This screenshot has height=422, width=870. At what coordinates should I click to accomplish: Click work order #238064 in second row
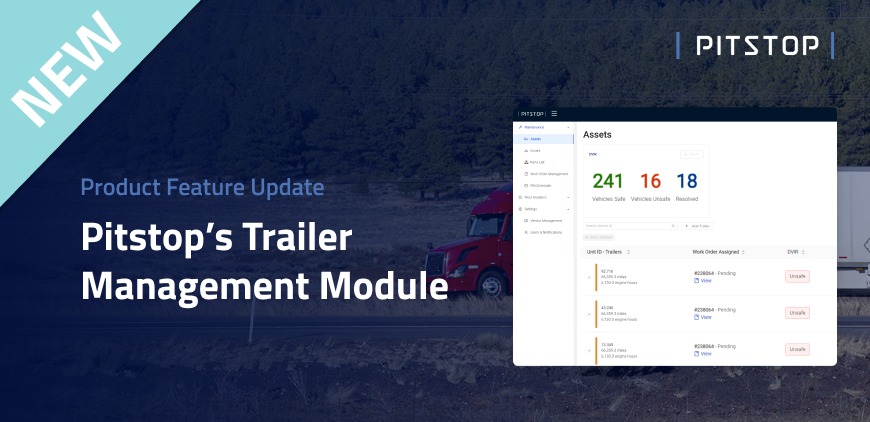(705, 310)
